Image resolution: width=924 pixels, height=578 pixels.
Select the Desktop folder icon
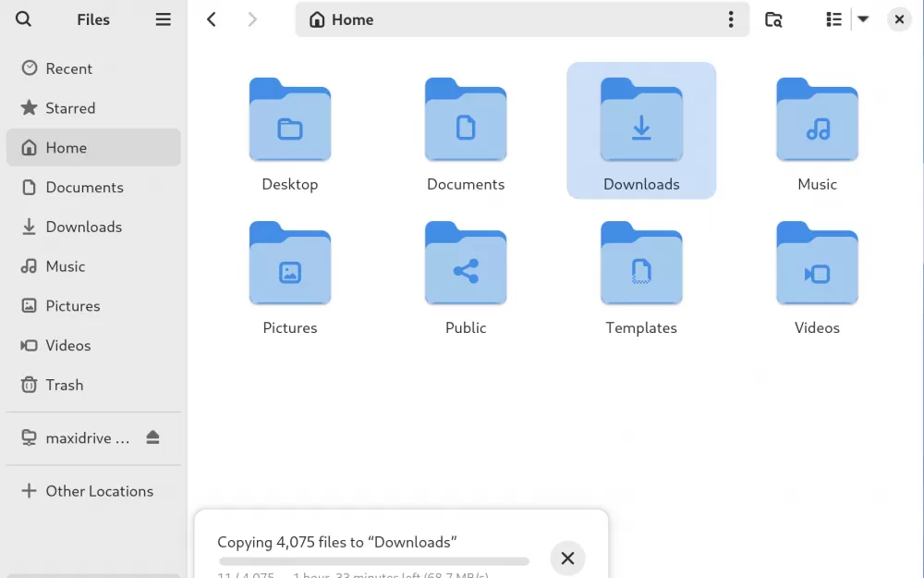tap(290, 119)
